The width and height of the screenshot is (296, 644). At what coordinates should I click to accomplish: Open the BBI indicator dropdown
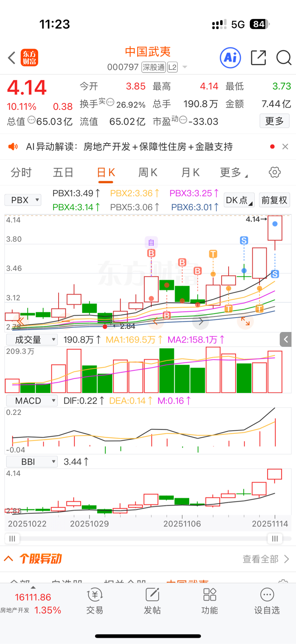point(32,462)
